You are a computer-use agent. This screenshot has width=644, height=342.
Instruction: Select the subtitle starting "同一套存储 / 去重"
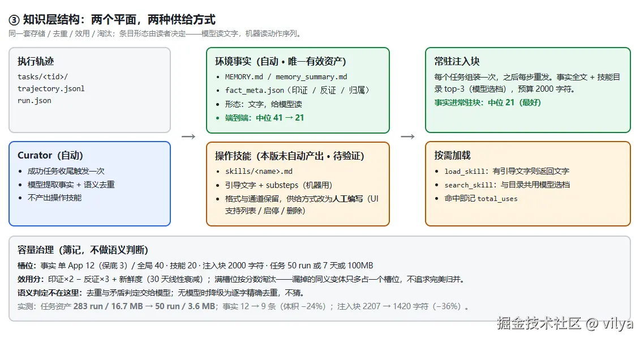coord(156,34)
